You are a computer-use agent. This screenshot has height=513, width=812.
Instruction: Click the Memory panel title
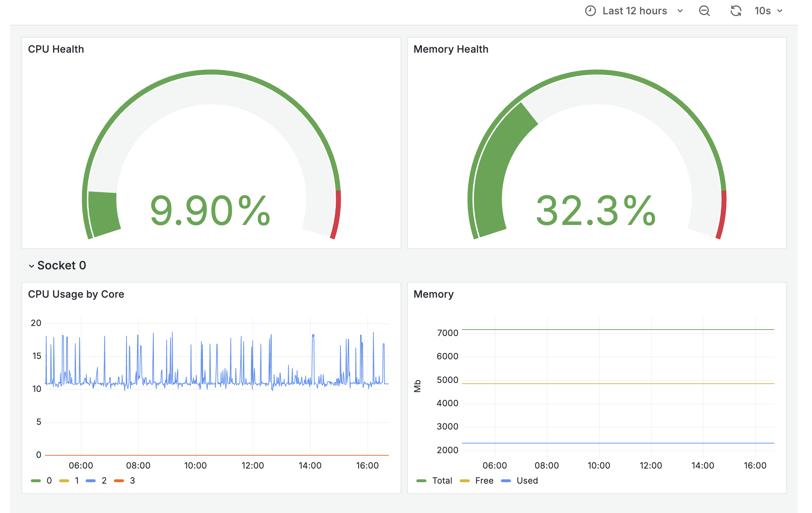(434, 294)
